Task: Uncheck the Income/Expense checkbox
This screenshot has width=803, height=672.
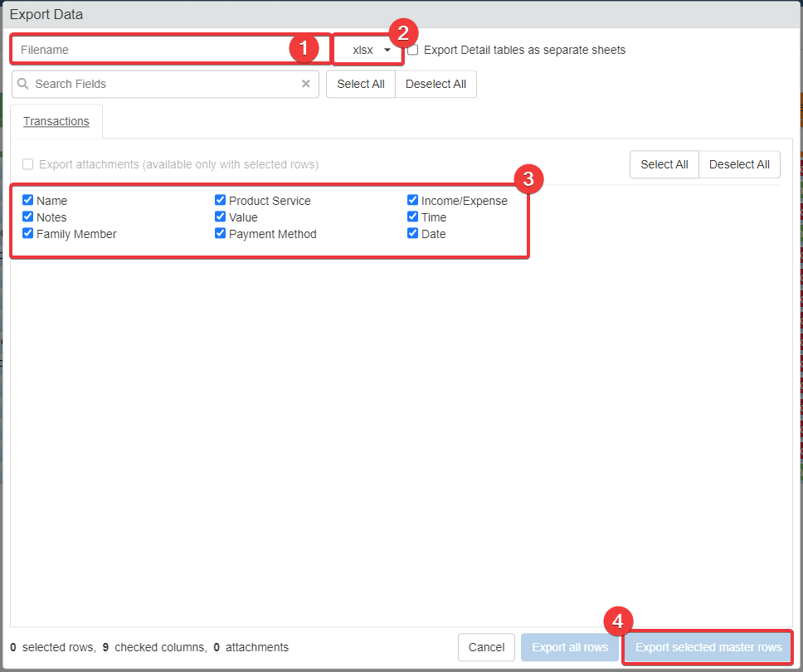Action: coord(413,200)
